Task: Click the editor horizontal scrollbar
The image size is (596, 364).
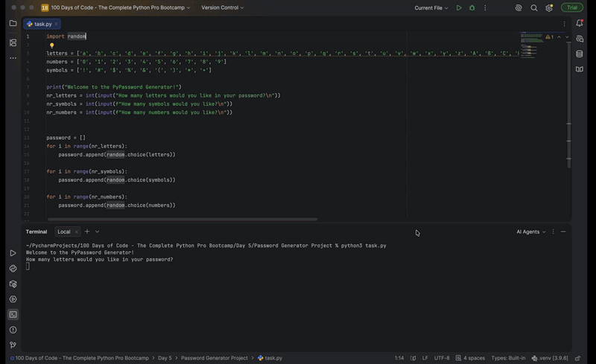Action: coord(183,220)
